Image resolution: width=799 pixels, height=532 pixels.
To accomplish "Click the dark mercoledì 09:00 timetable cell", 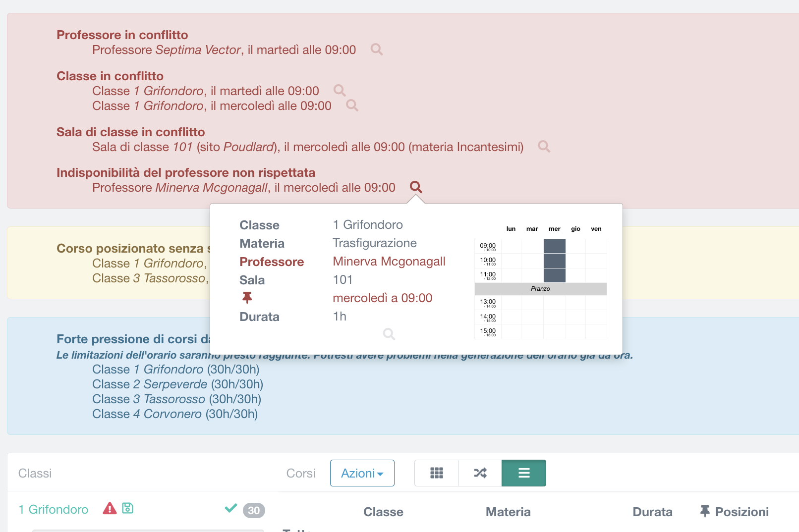I will point(554,246).
